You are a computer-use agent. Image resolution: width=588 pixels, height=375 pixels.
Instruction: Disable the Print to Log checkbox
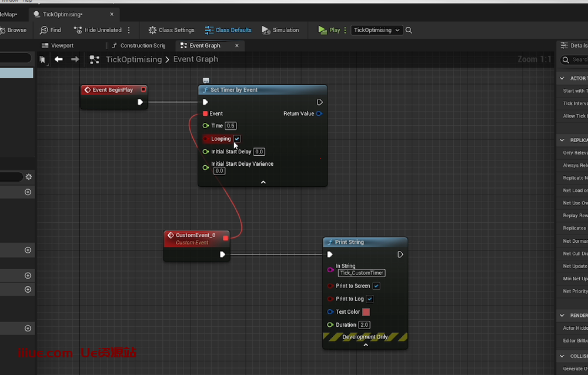[370, 299]
